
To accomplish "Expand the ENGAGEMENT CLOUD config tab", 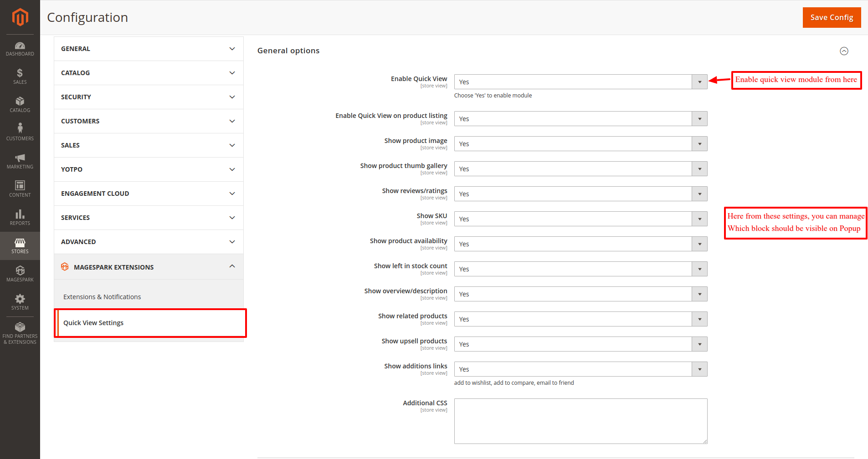I will point(149,194).
